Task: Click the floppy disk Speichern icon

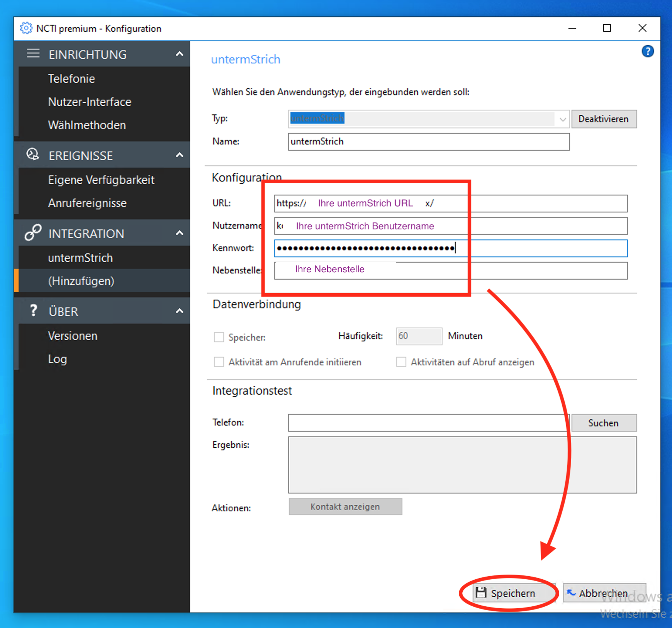Action: [481, 592]
